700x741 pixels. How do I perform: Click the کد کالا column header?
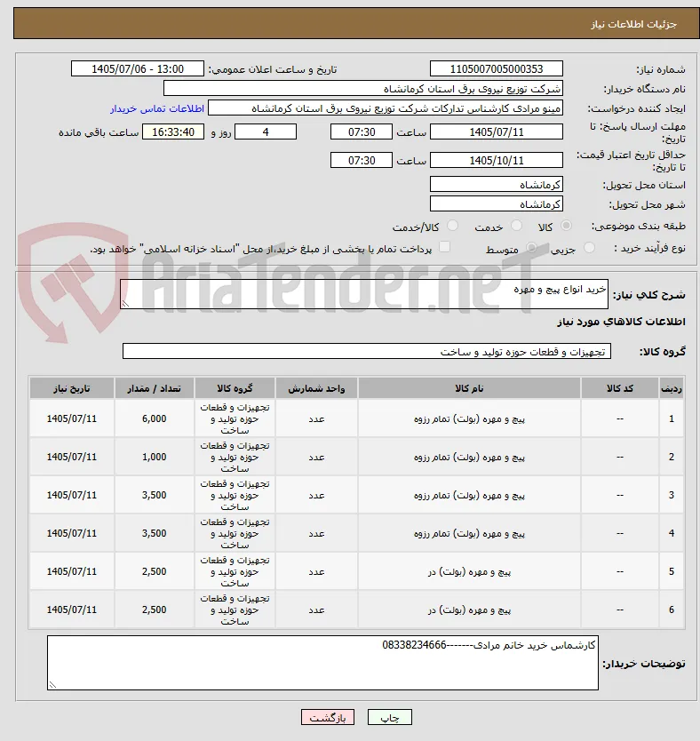(620, 388)
